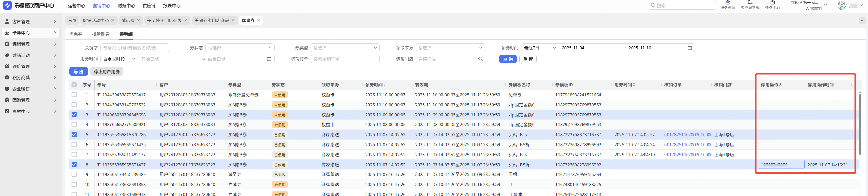Open the 运营中心 top menu
868x196 pixels.
point(77,6)
